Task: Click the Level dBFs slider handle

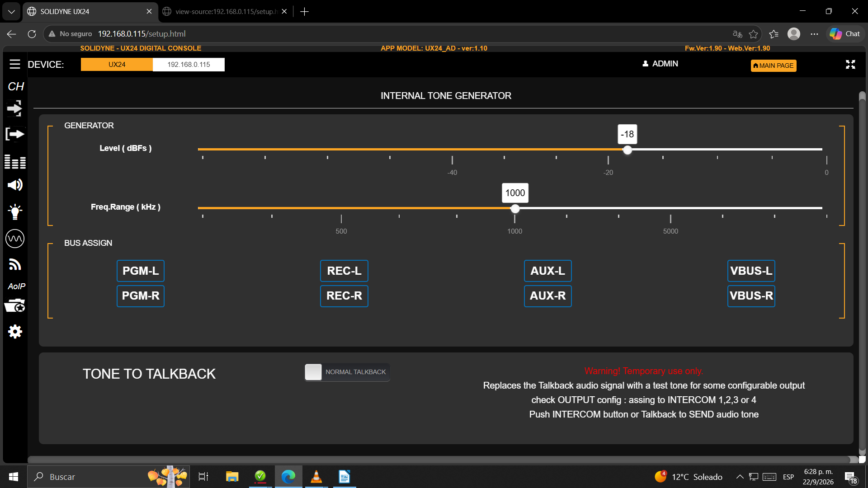Action: 627,150
